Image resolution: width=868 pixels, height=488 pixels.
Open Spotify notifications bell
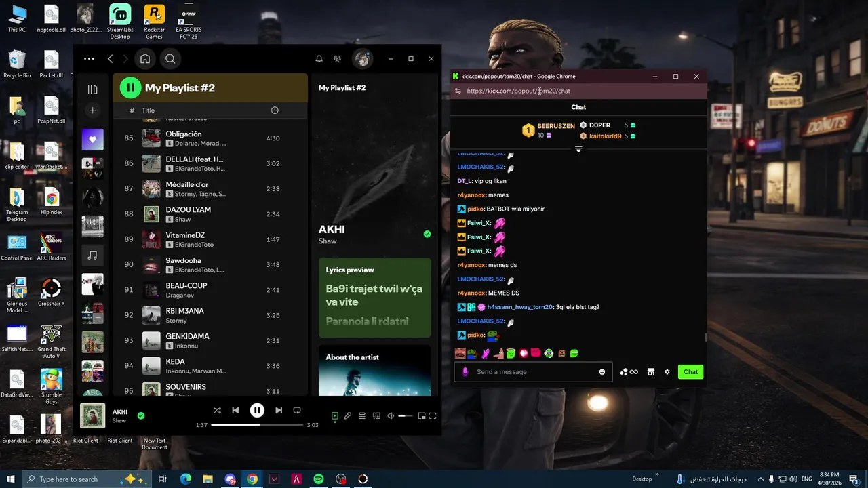(x=319, y=59)
